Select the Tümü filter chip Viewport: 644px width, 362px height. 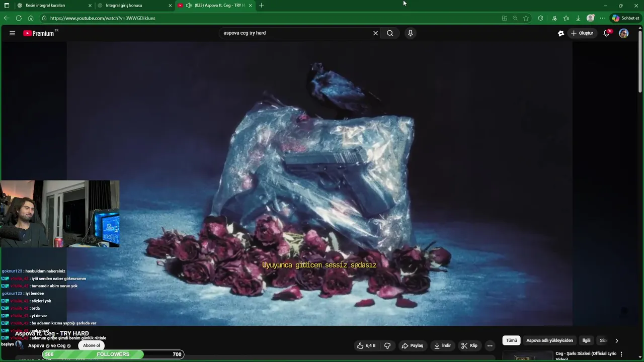point(511,340)
